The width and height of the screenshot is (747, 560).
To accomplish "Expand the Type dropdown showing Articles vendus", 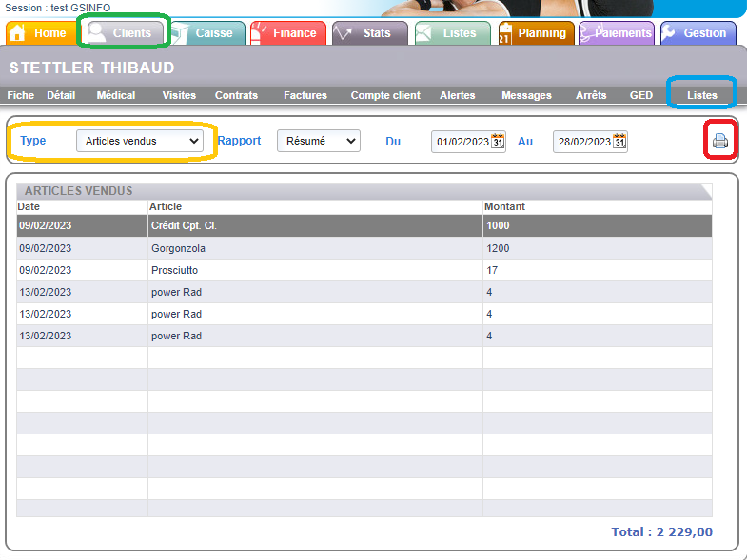I will click(x=140, y=141).
